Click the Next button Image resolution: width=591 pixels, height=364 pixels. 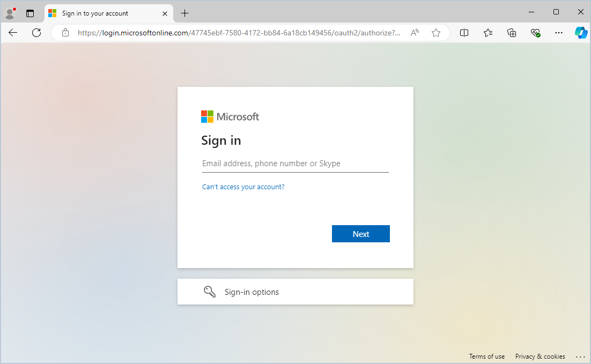361,234
